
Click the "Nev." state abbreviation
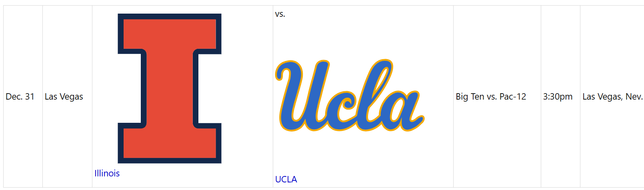tap(634, 97)
